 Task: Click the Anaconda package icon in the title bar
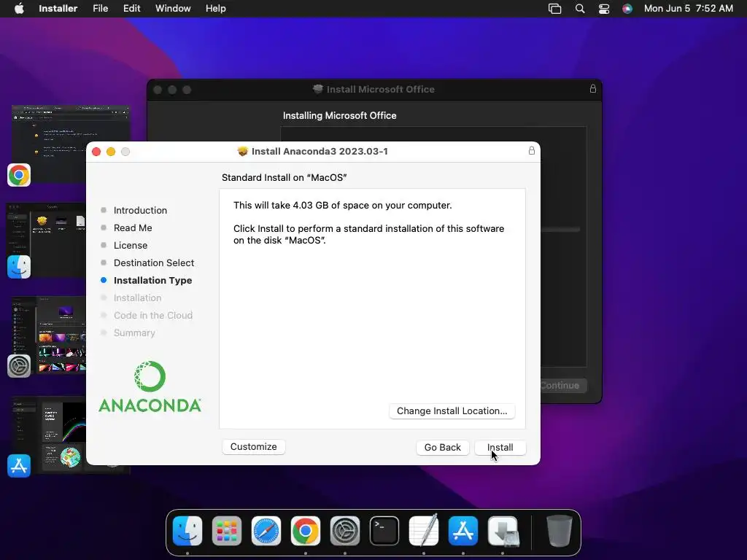[243, 152]
